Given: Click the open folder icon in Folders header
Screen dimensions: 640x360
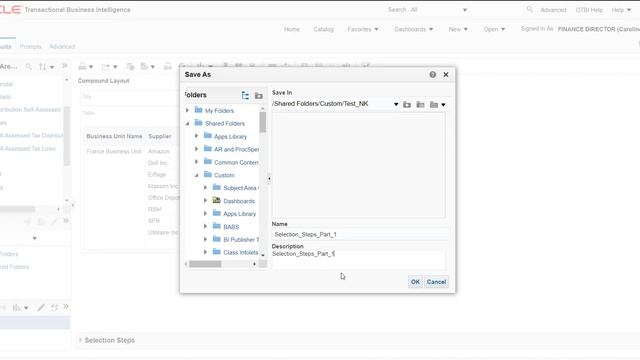Looking at the screenshot, I should [259, 96].
